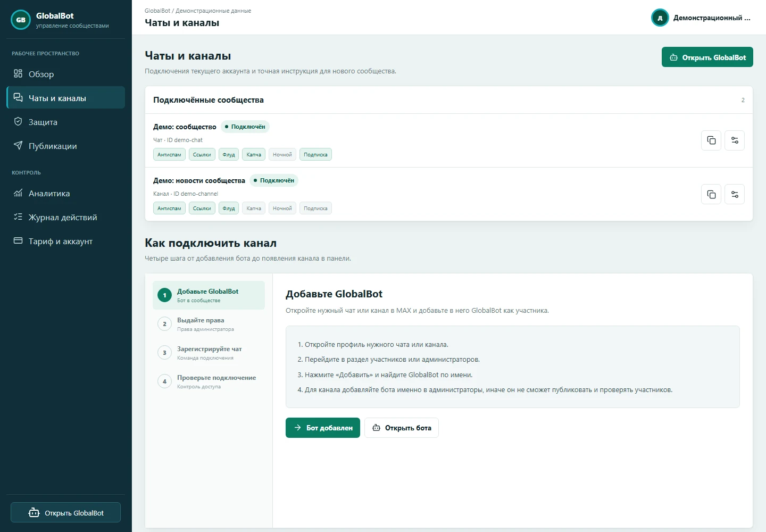The width and height of the screenshot is (766, 532).
Task: Click the GlobalBot breadcrumb link
Action: [157, 11]
